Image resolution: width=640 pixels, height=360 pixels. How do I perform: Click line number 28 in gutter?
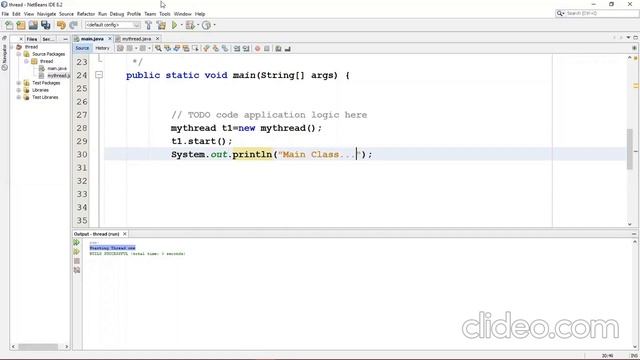[x=82, y=128]
